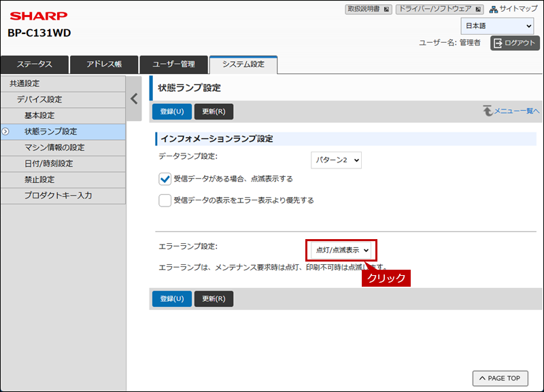Switch to the アドレス帳 tab
Viewport: 544px width, 392px height.
(x=104, y=64)
